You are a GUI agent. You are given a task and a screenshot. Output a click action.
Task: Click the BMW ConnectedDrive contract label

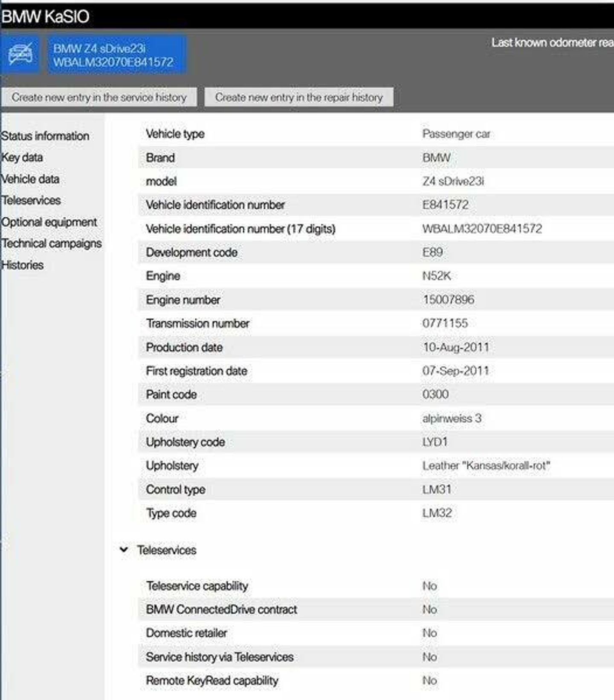click(221, 610)
